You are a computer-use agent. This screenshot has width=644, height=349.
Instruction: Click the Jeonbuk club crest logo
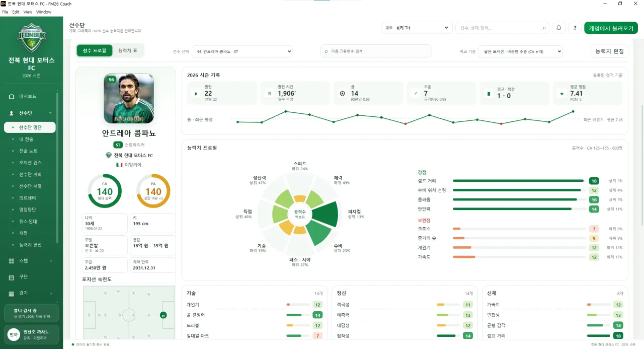31,38
